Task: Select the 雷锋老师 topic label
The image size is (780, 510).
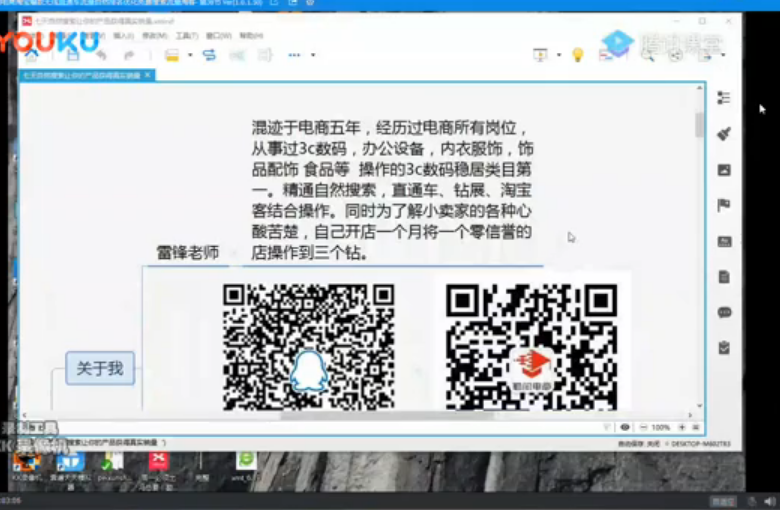Action: [188, 252]
